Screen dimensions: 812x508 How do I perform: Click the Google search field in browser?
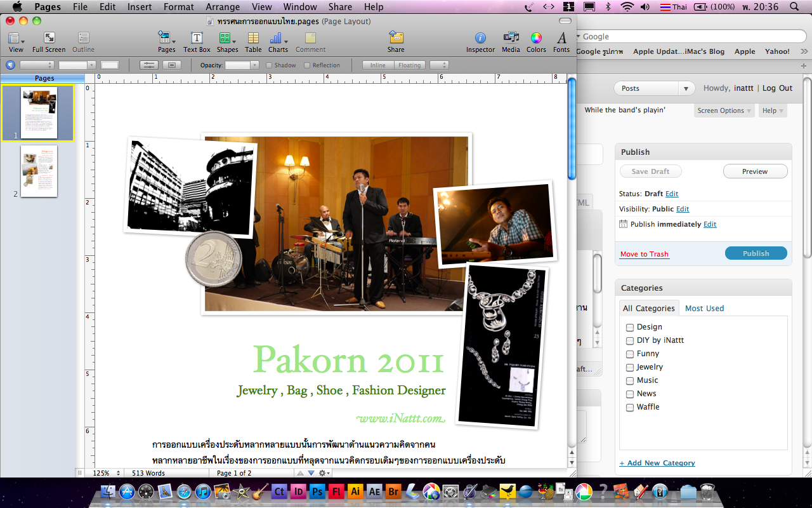[x=691, y=37]
